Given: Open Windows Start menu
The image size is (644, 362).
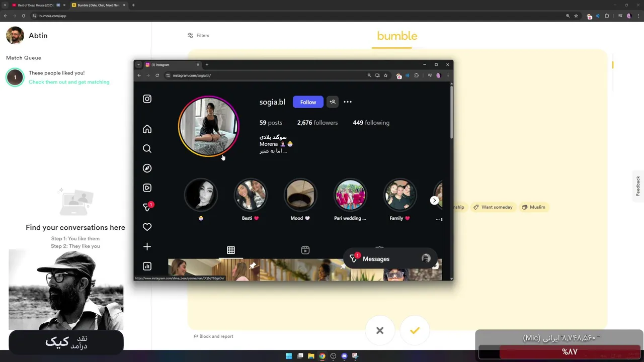Looking at the screenshot, I should click(x=289, y=356).
